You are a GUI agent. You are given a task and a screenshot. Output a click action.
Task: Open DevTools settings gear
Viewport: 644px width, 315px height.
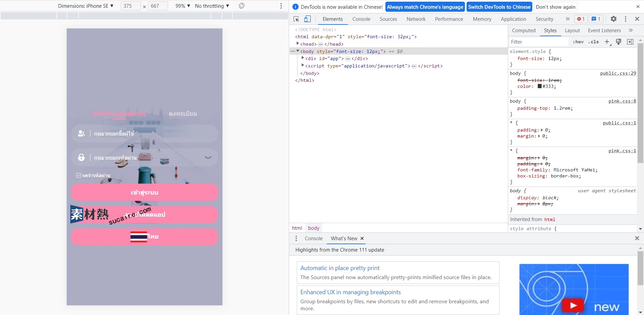click(x=613, y=19)
